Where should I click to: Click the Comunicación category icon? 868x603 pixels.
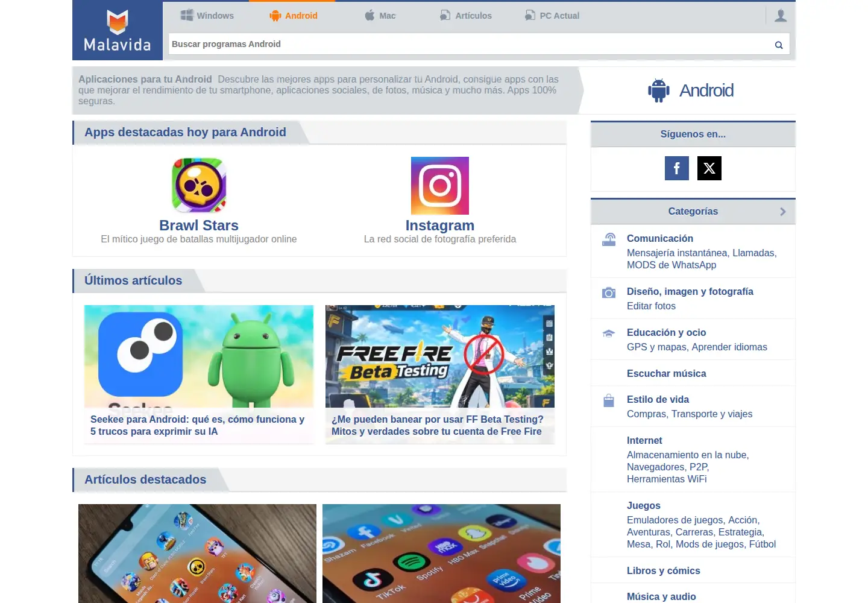tap(609, 239)
